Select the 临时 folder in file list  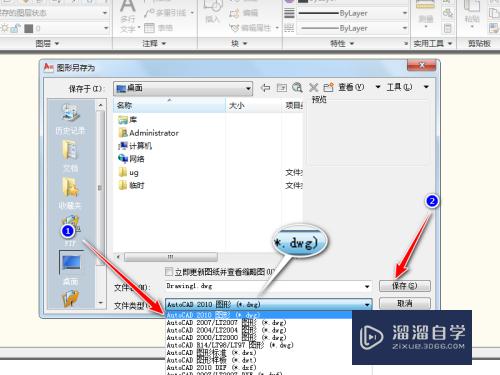click(x=131, y=185)
